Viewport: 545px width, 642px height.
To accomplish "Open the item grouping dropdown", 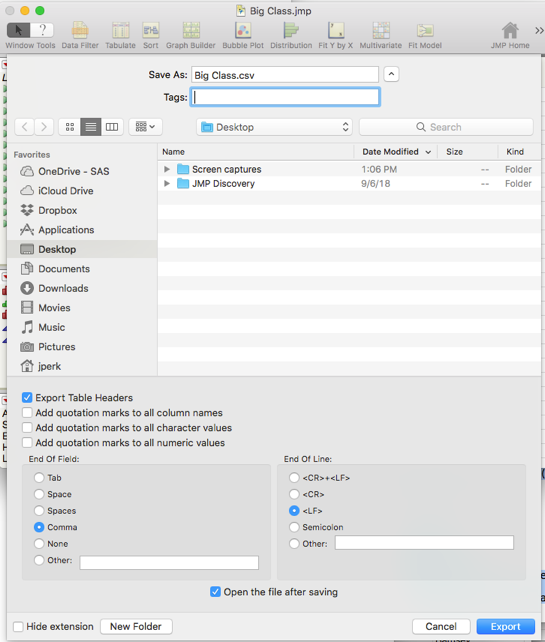I will point(145,127).
